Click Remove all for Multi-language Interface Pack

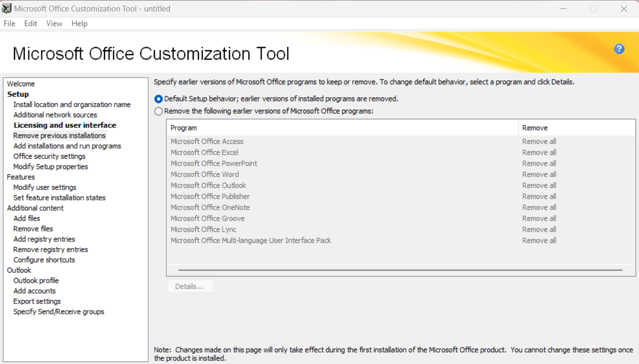(539, 240)
